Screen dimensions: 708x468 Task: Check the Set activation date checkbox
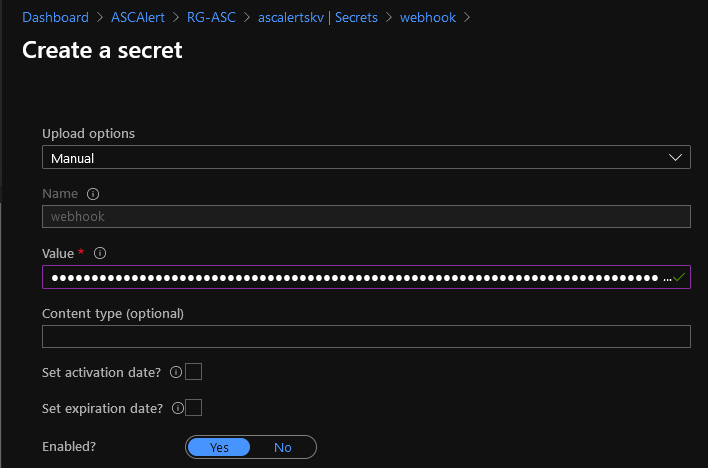(194, 372)
